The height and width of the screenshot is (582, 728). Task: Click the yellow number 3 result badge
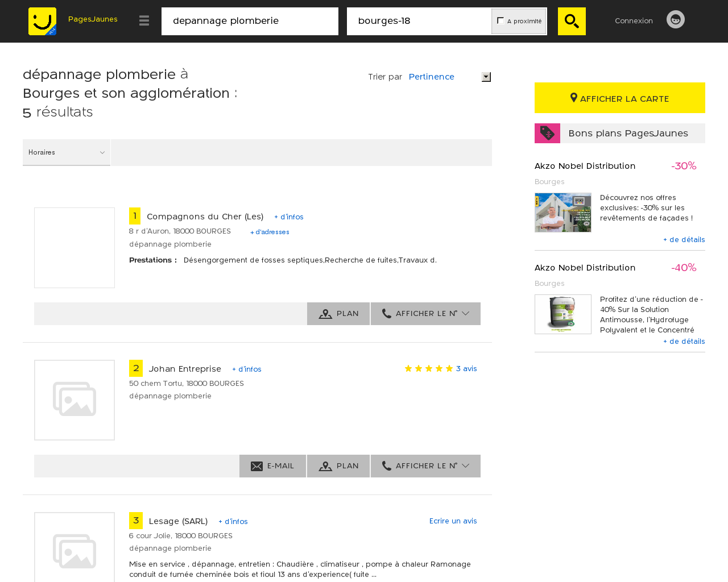(136, 521)
